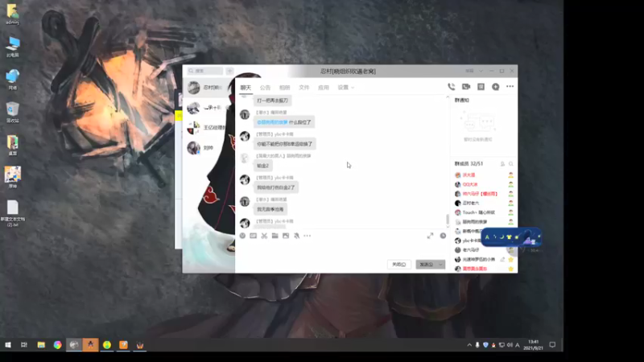
Task: Click the bell-slash icon in input toolbar
Action: pos(296,236)
